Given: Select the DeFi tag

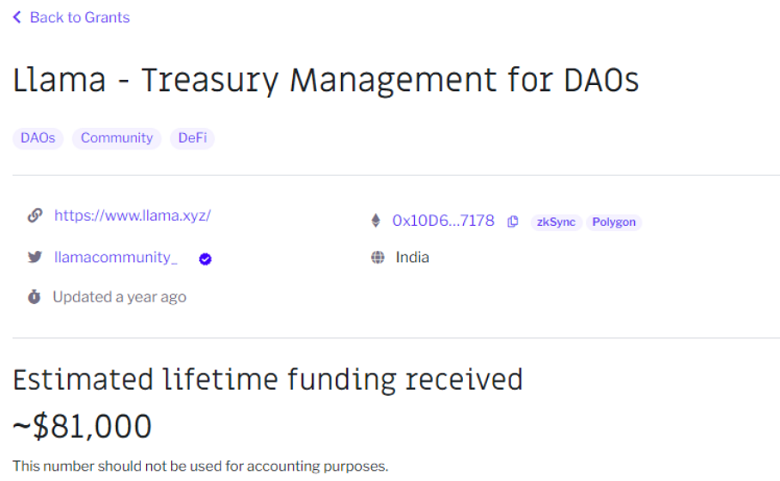Looking at the screenshot, I should (192, 138).
